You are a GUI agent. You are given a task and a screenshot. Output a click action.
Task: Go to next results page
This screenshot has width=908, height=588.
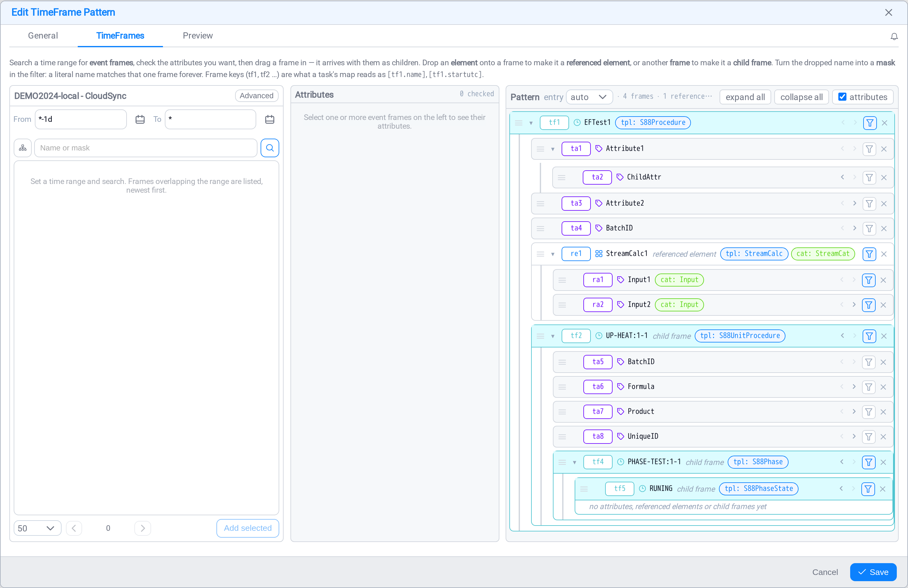coord(143,528)
